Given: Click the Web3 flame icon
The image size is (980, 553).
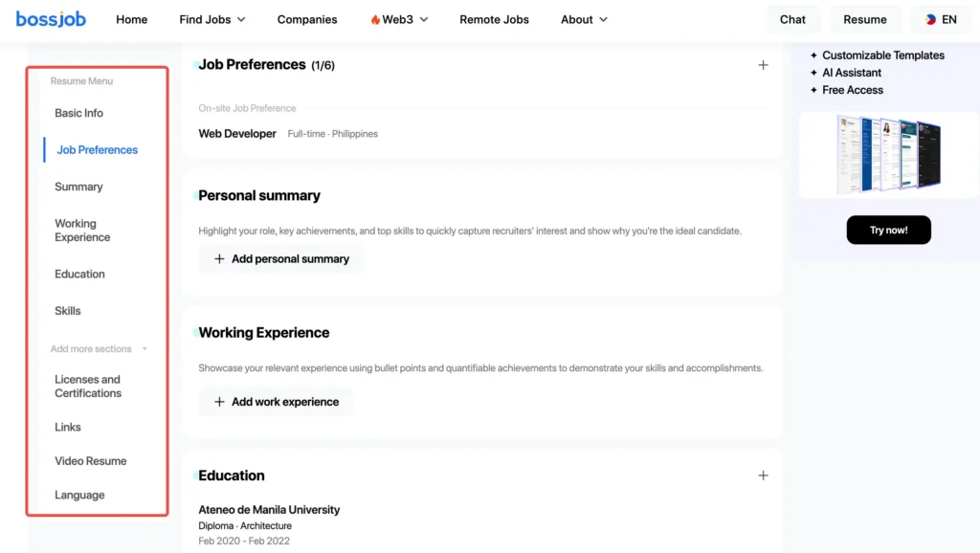Looking at the screenshot, I should (375, 19).
